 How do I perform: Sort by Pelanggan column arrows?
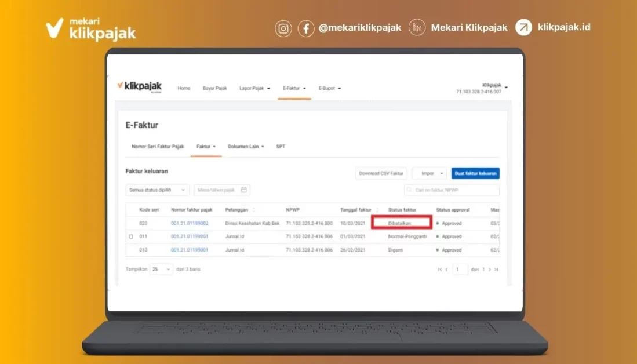(x=254, y=210)
